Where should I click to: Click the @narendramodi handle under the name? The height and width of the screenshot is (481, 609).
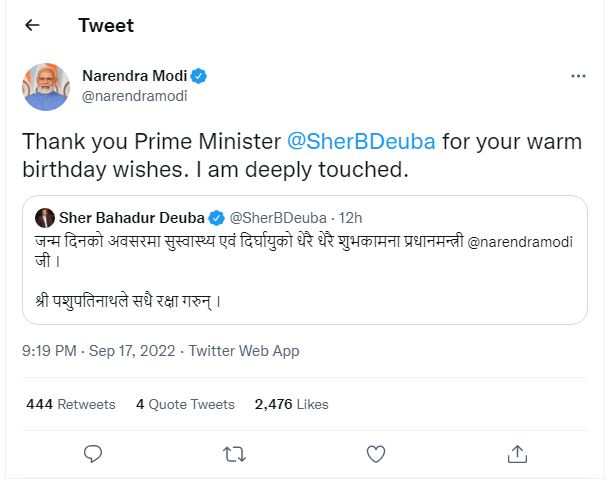[x=134, y=96]
